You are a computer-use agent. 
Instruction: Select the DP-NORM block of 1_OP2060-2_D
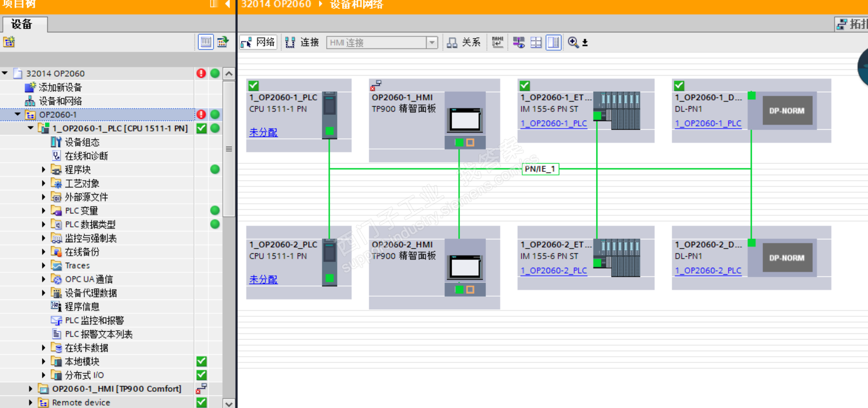pos(788,257)
